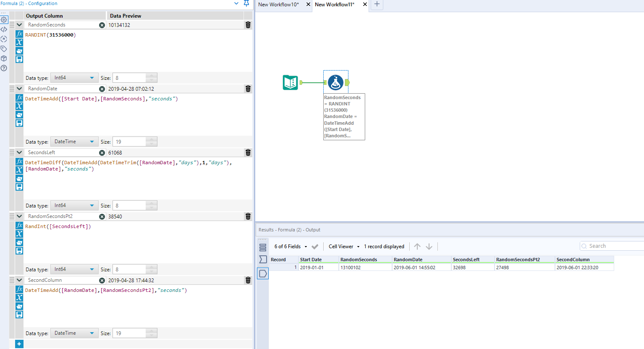Switch to New Workflow10 tab
Image resolution: width=644 pixels, height=349 pixels.
coord(279,5)
